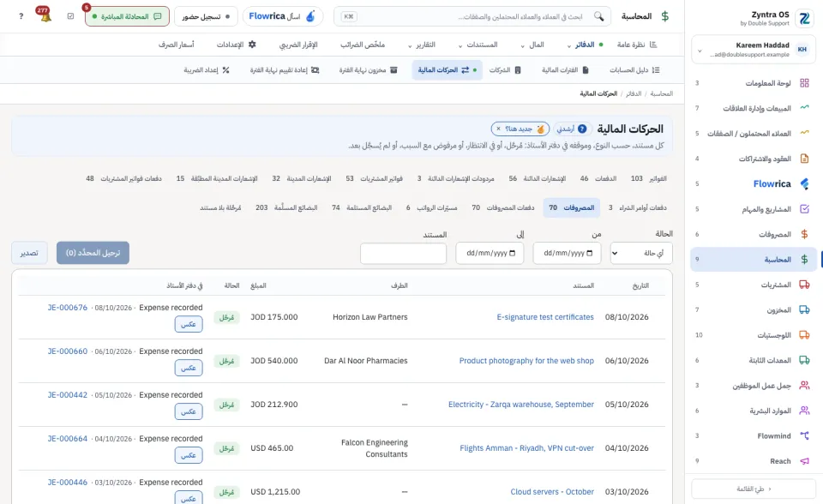Click the مخزون نهاية الفترة box icon
This screenshot has width=823, height=504.
[393, 69]
